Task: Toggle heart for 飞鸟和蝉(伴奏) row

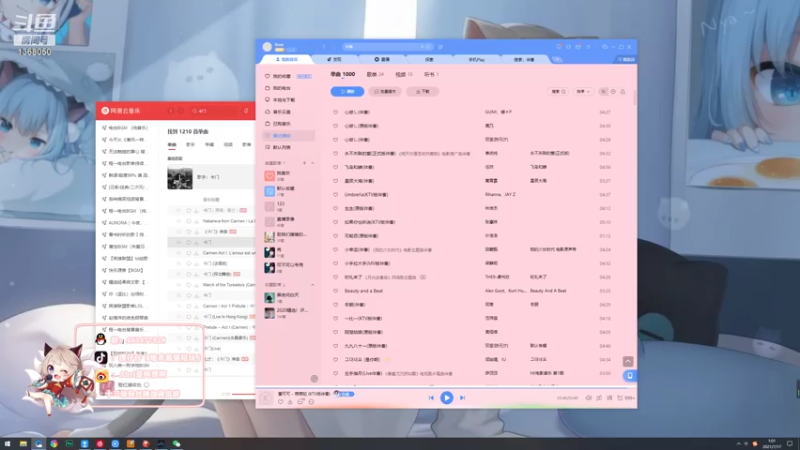Action: [x=335, y=167]
